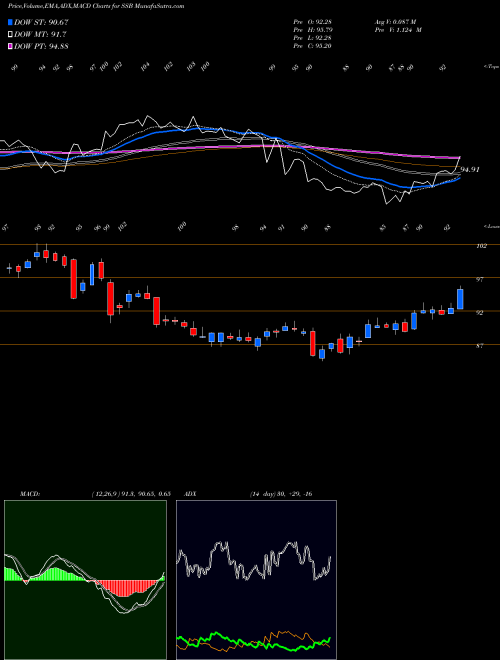Image resolution: width=500 pixels, height=660 pixels.
Task: Click the MACD parameters '(12,26,9) 91.3, 90.65, 0.65'
Action: pos(130,494)
